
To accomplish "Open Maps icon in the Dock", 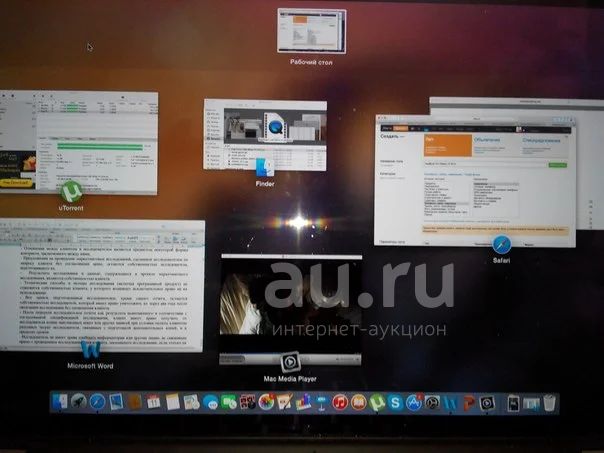I will tap(191, 402).
